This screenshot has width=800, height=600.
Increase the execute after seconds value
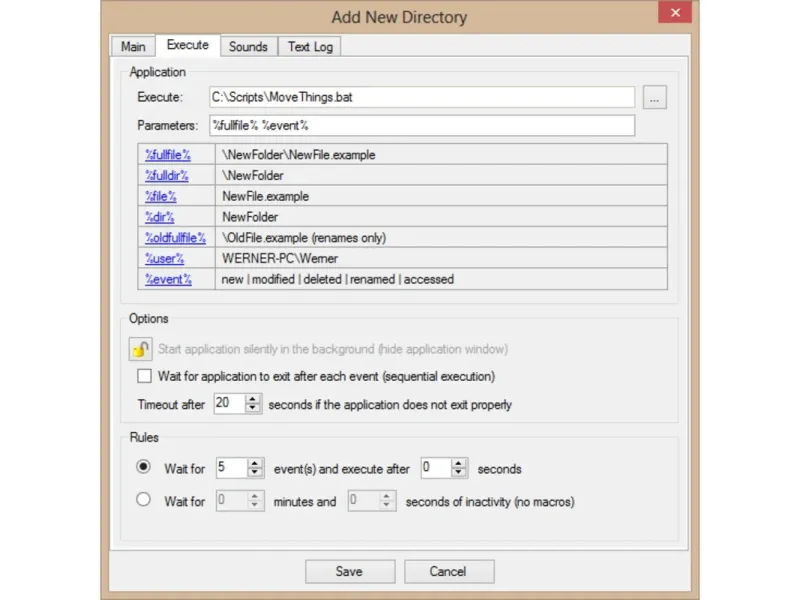coord(459,463)
